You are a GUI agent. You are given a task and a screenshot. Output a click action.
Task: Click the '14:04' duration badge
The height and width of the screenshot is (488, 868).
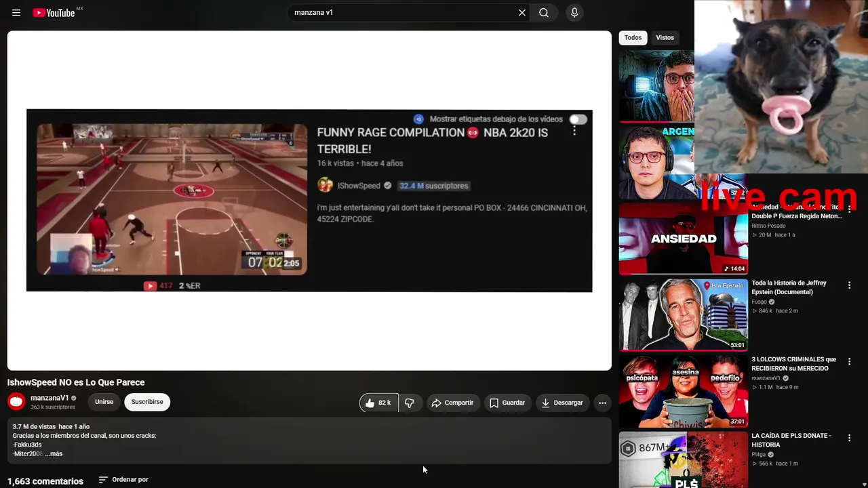coord(734,268)
